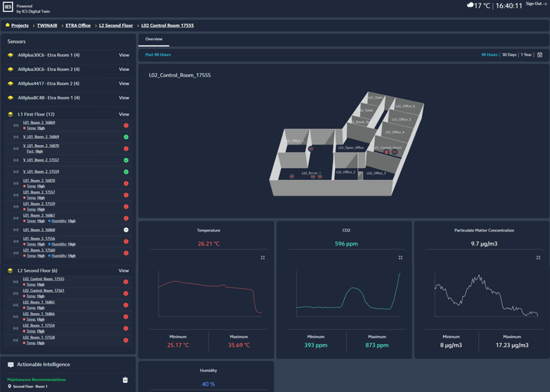Click Part: High alert under V_L01_Room_2_16870
Viewport: 550px width, 392px height.
tap(35, 151)
